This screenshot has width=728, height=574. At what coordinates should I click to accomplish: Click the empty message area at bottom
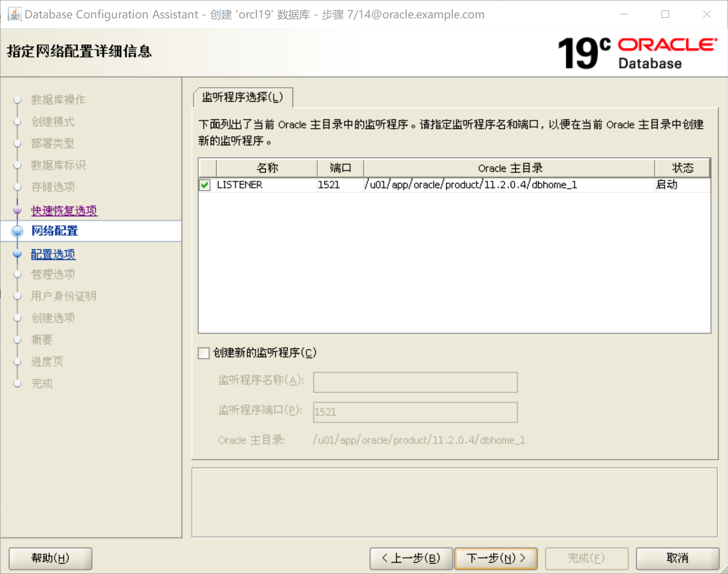pos(455,503)
